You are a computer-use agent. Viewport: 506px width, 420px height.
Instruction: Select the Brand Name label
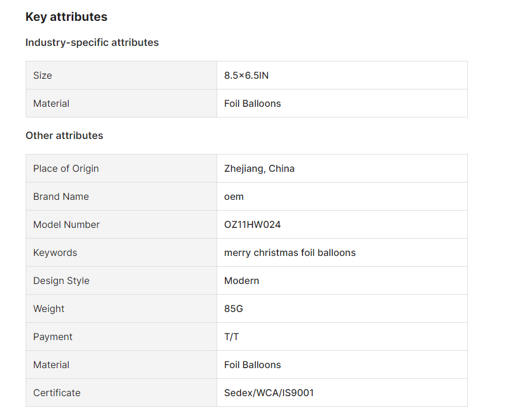click(x=61, y=196)
